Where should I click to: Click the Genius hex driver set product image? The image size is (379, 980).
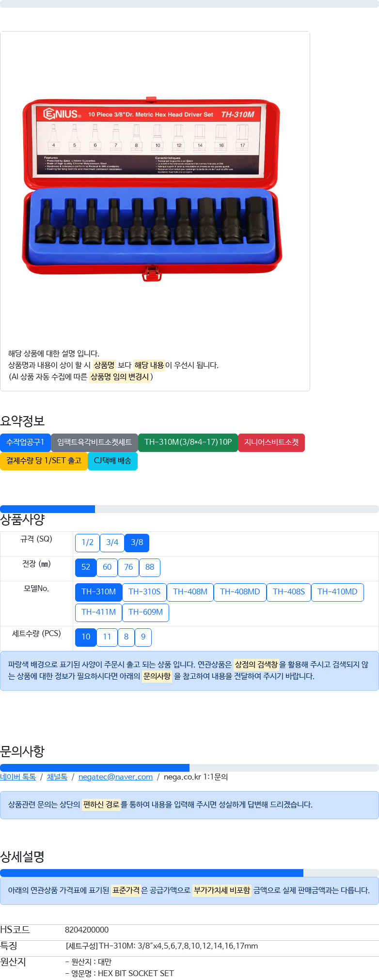click(x=152, y=188)
